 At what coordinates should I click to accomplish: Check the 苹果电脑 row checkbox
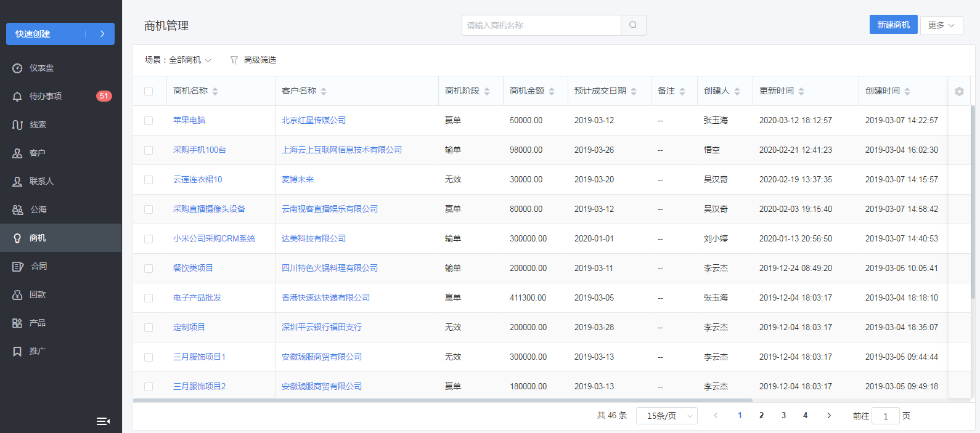(149, 121)
